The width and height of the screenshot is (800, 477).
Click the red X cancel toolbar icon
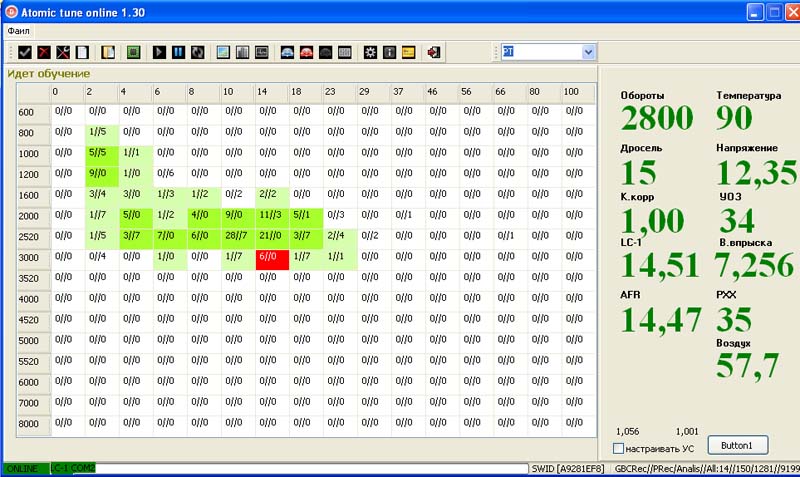(x=44, y=52)
